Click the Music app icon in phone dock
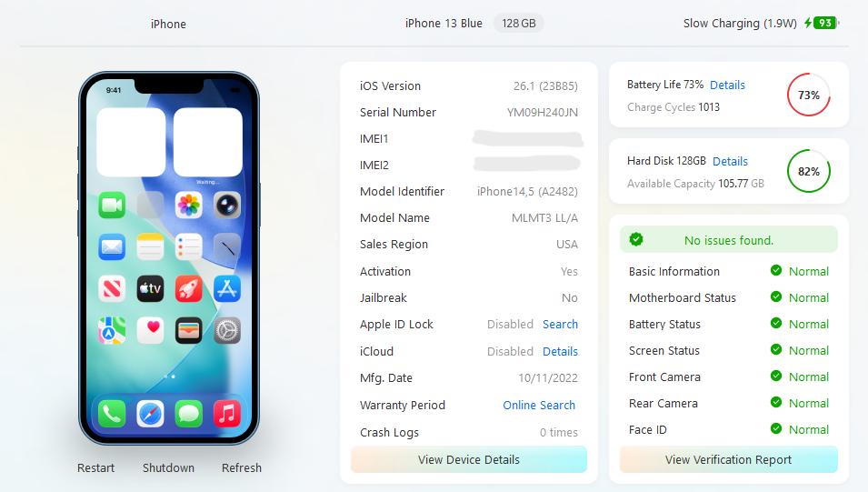 click(x=227, y=414)
